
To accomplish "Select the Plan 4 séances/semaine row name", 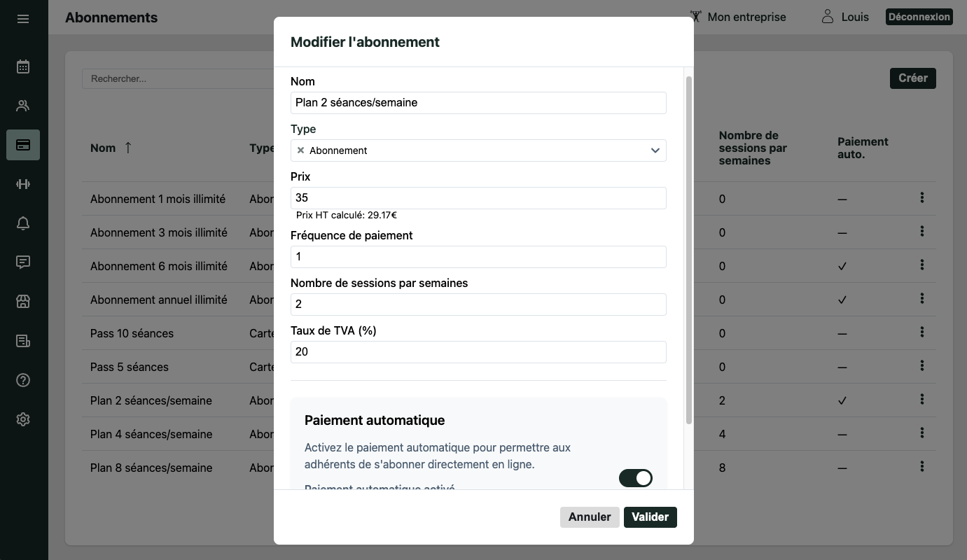I will coord(151,434).
